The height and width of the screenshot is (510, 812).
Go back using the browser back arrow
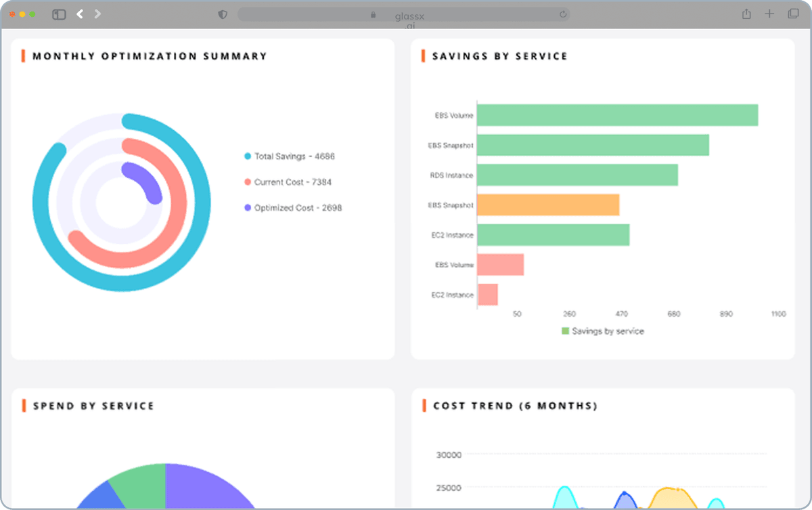(x=80, y=14)
